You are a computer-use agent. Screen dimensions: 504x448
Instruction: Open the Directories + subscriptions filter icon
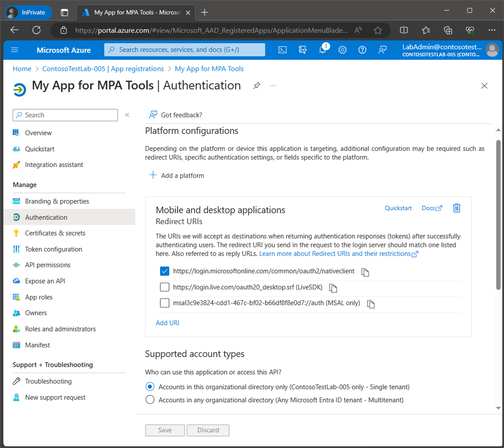pos(302,50)
